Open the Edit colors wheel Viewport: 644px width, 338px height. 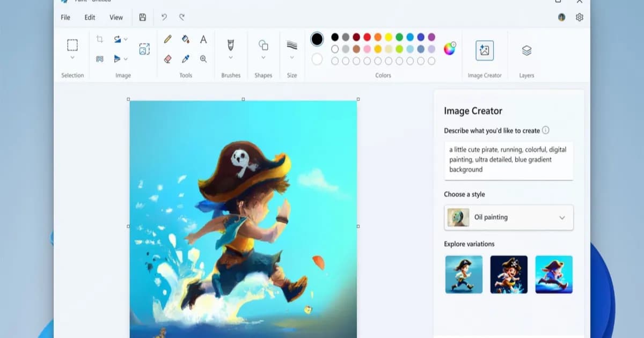coord(449,49)
